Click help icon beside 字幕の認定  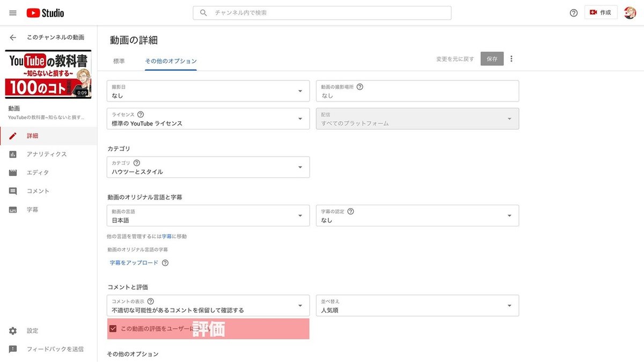point(350,211)
